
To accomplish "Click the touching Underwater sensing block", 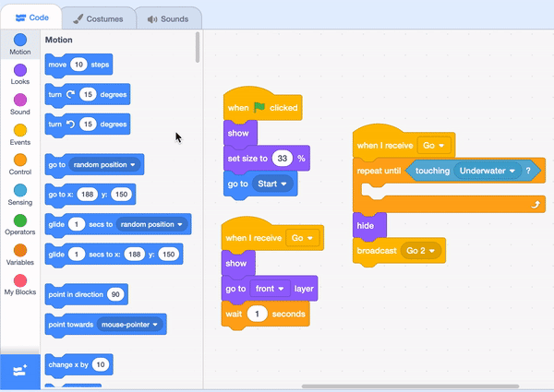I will pyautogui.click(x=473, y=171).
